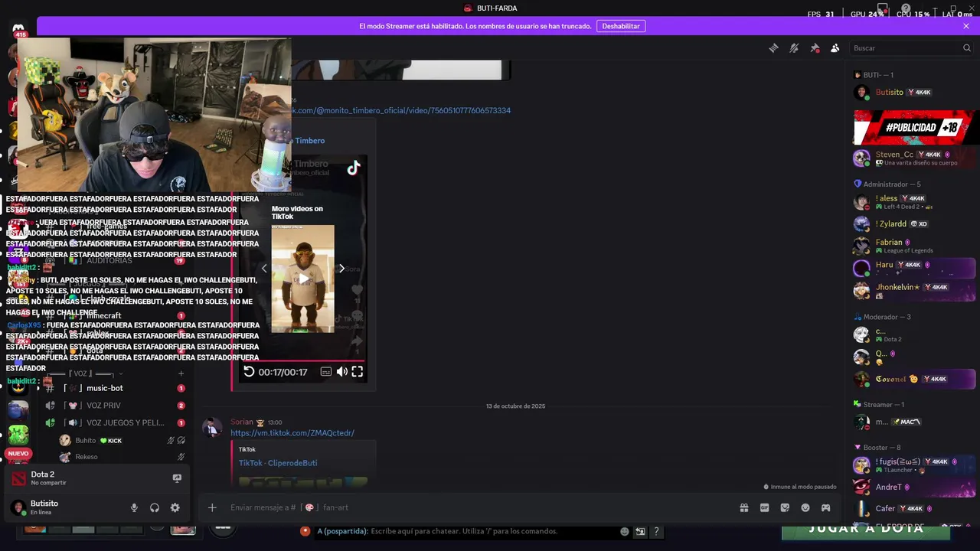The image size is (980, 551).
Task: Click the Timbero author link in embed
Action: (x=309, y=141)
